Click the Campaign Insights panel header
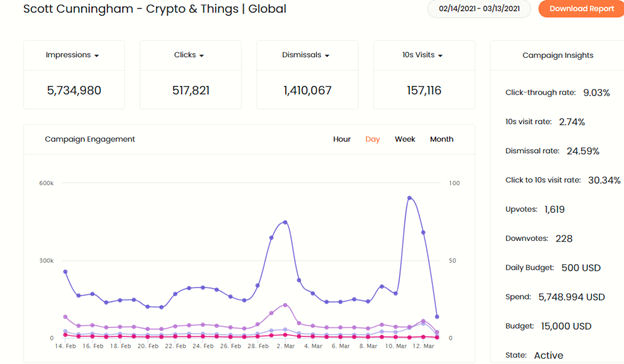Screen dimensions: 624x364 click(558, 55)
